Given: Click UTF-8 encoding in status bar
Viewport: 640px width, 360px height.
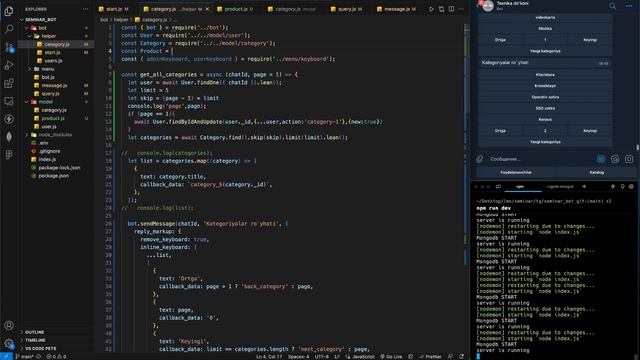Looking at the screenshot, I should pyautogui.click(x=322, y=357).
